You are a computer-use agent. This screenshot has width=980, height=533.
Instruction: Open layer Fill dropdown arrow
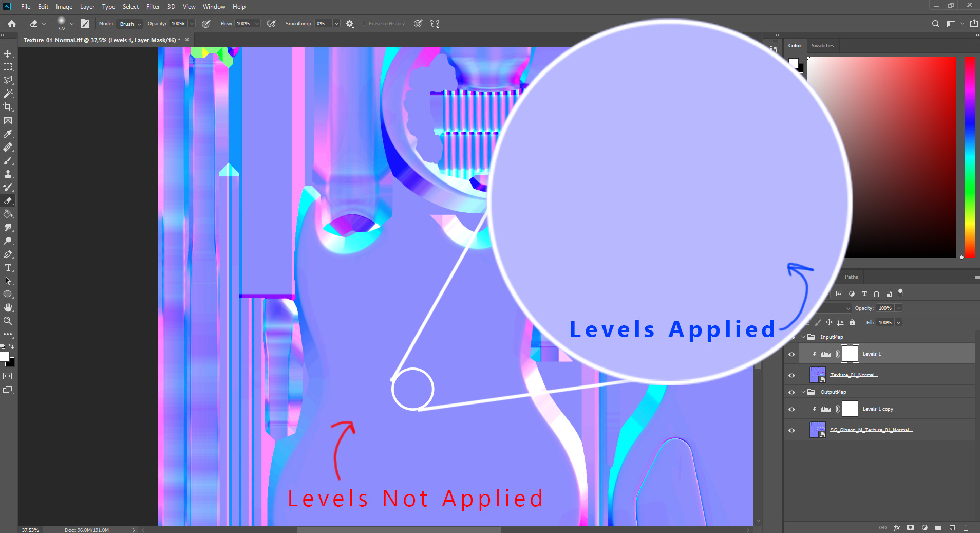tap(899, 323)
